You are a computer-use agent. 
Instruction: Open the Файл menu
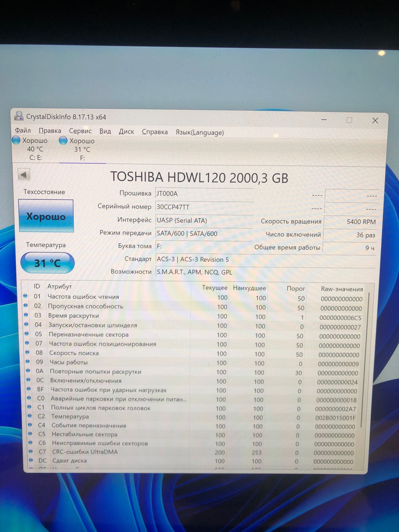point(23,130)
